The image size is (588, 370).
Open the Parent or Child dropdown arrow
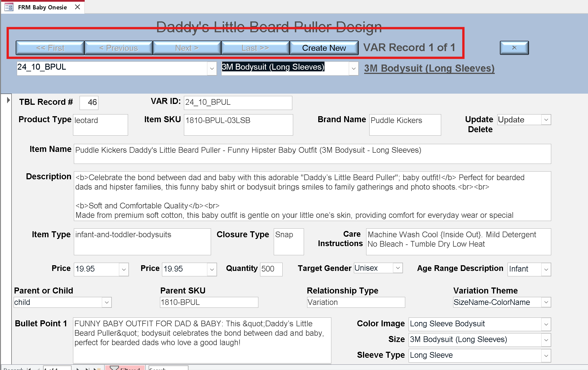107,302
